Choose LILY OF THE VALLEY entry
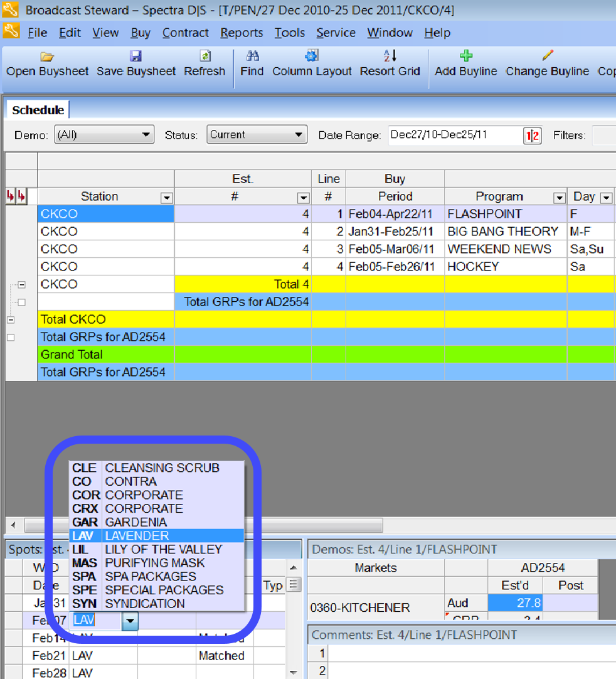Viewport: 616px width, 679px height. click(x=157, y=549)
